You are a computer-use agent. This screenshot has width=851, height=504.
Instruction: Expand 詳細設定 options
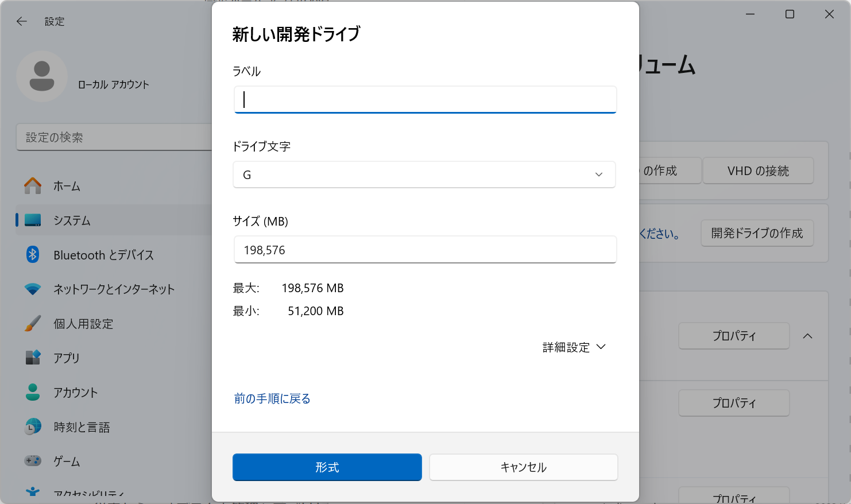(573, 347)
